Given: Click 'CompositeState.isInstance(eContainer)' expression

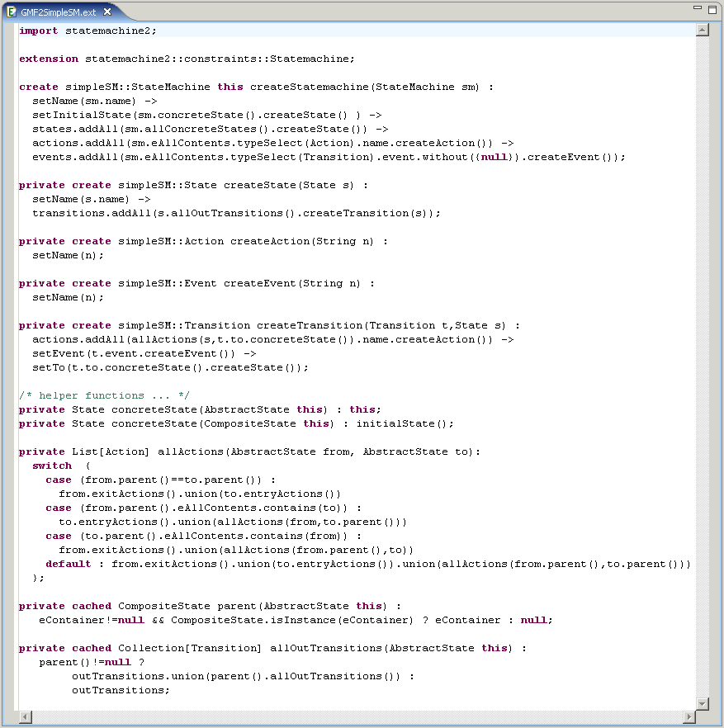Looking at the screenshot, I should point(291,621).
